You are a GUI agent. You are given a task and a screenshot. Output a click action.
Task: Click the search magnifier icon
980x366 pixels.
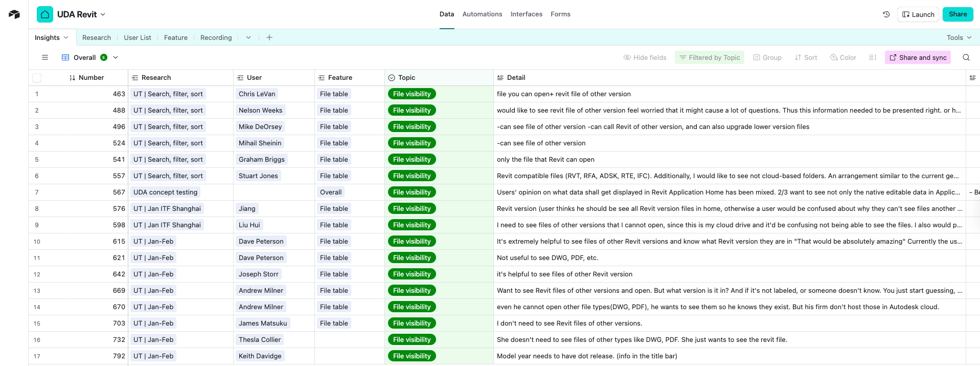[x=966, y=57]
